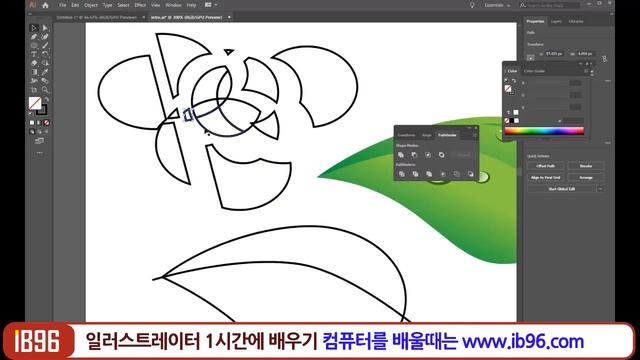Click the Change Screen Mode icon
Image resolution: width=640 pixels, height=360 pixels.
point(39,141)
